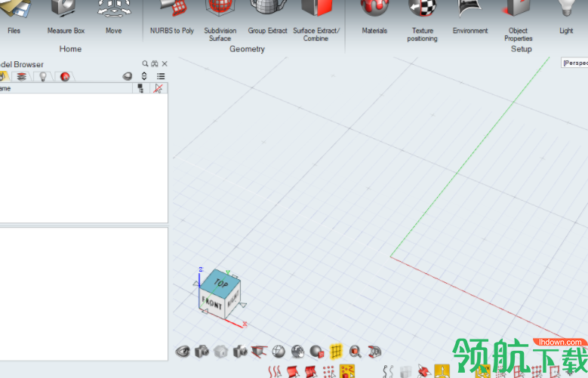
Task: Search in the Model Browser
Action: pos(145,63)
